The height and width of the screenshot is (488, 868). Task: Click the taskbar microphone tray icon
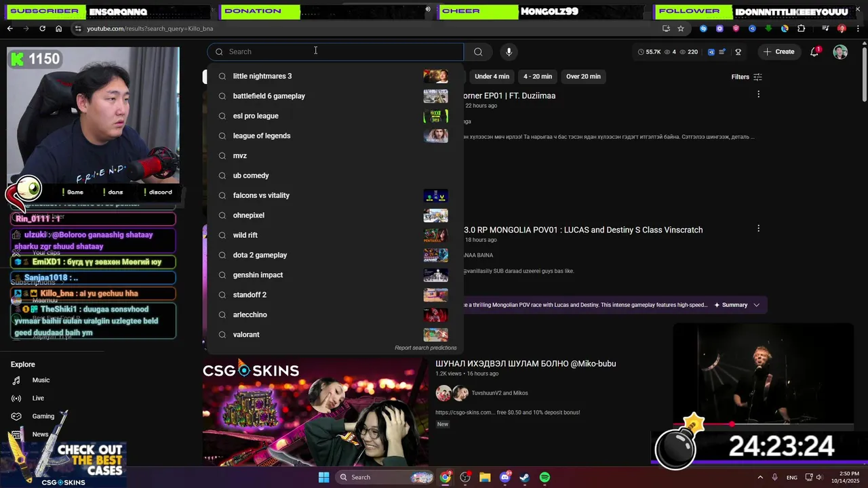[774, 477]
